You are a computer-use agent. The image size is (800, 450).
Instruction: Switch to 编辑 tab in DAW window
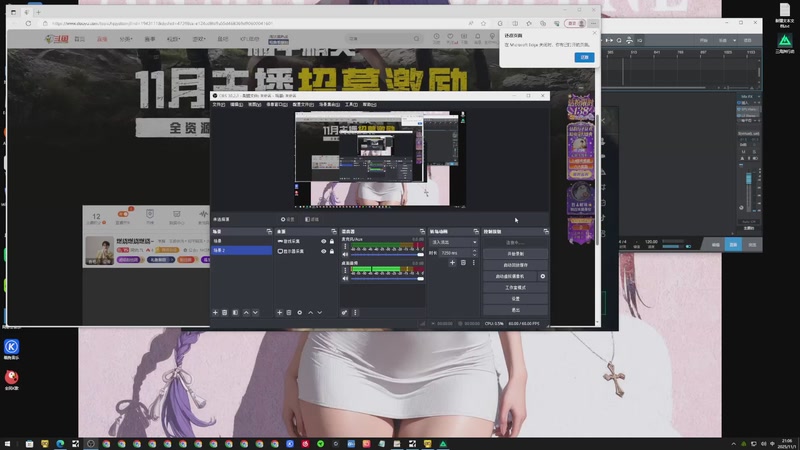coord(715,245)
